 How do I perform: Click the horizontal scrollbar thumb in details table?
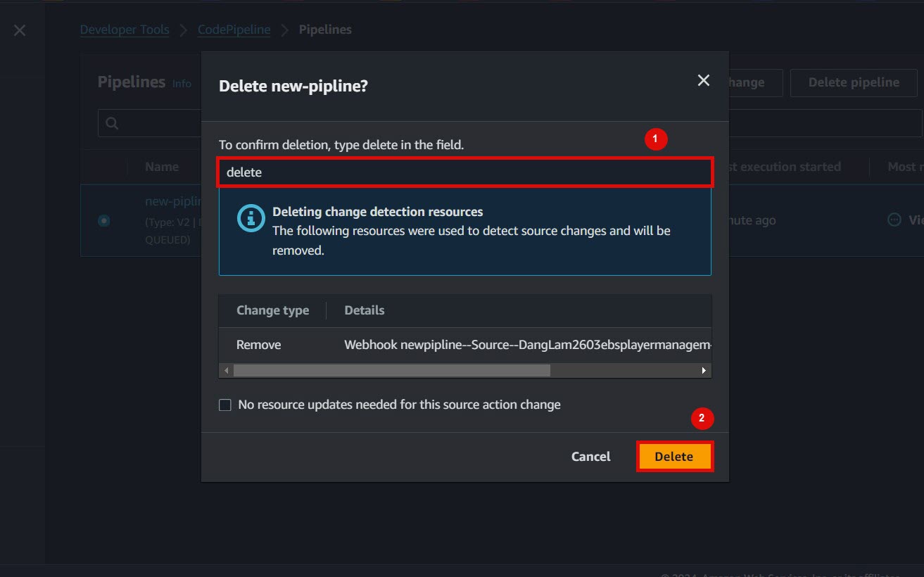pos(392,370)
